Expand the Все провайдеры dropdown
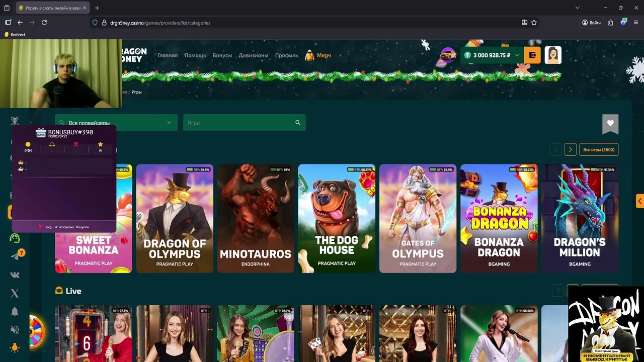 tap(116, 123)
